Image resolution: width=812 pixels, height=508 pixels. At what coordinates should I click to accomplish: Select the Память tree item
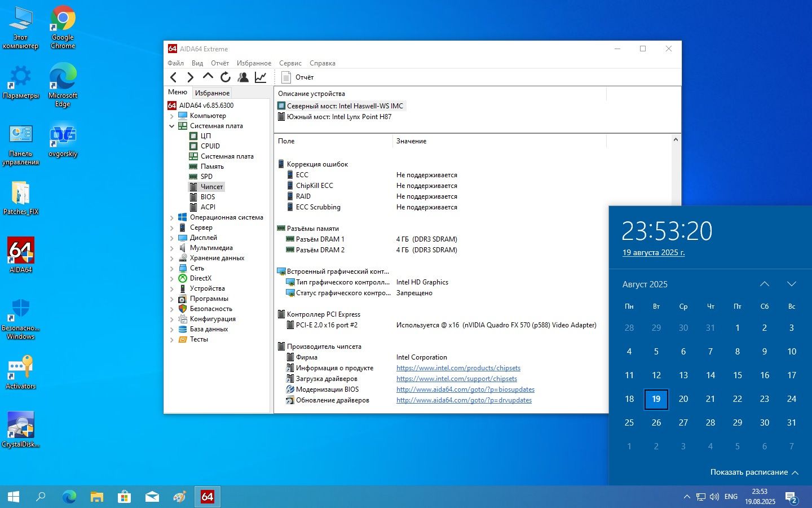(x=212, y=167)
